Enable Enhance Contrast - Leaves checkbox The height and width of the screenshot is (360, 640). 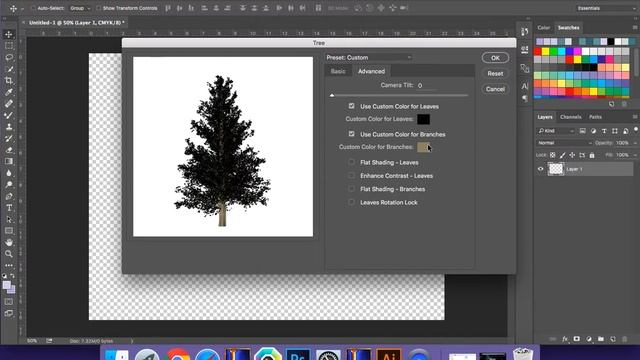(351, 176)
